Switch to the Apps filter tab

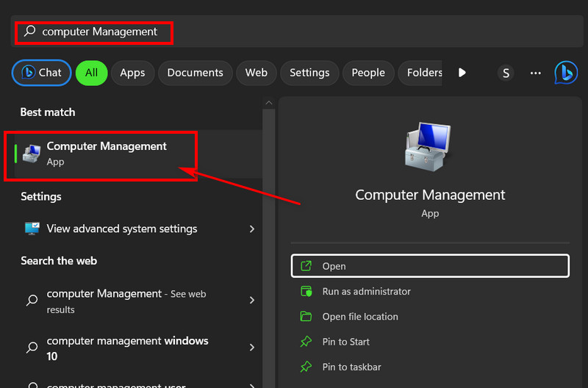pos(132,73)
